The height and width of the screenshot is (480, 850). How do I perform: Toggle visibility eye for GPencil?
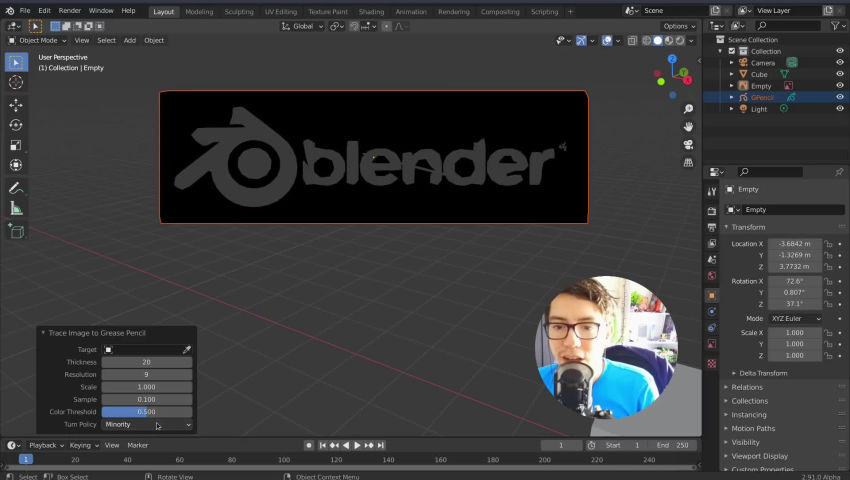click(840, 97)
